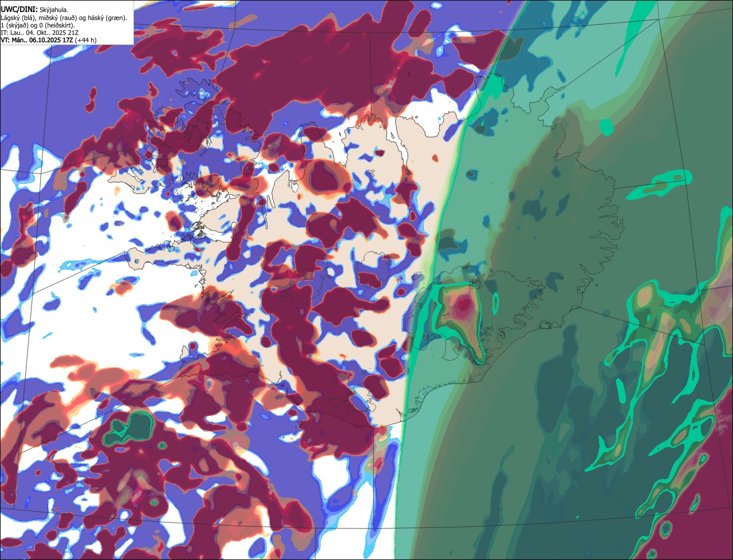
Task: Click the title text "UWC/DINI: Skýjahula."
Action: click(x=34, y=9)
